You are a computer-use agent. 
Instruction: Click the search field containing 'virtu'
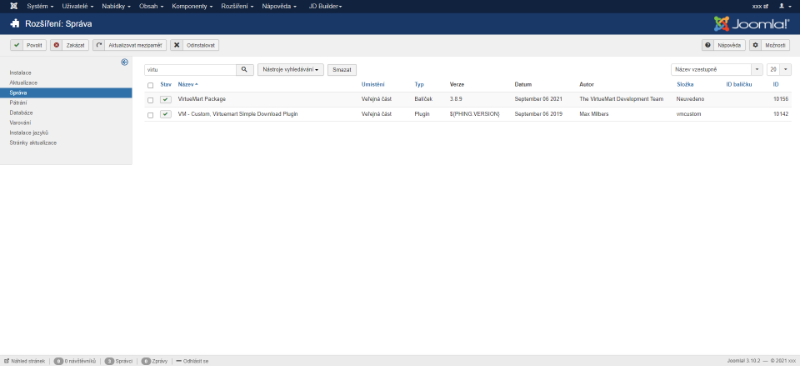[x=190, y=70]
